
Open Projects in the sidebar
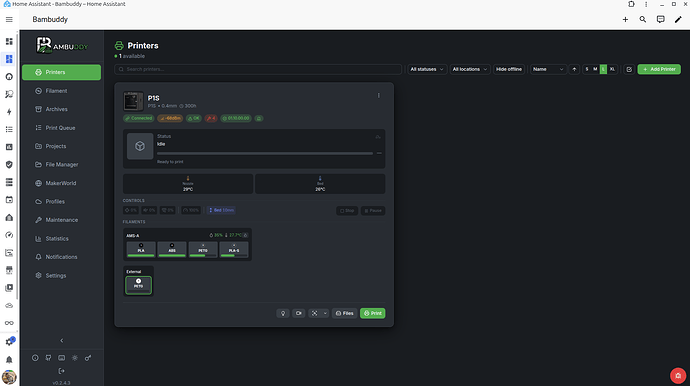pos(62,146)
